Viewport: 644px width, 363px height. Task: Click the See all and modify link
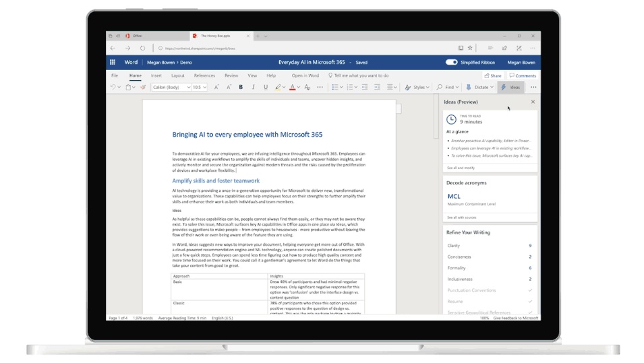tap(461, 168)
